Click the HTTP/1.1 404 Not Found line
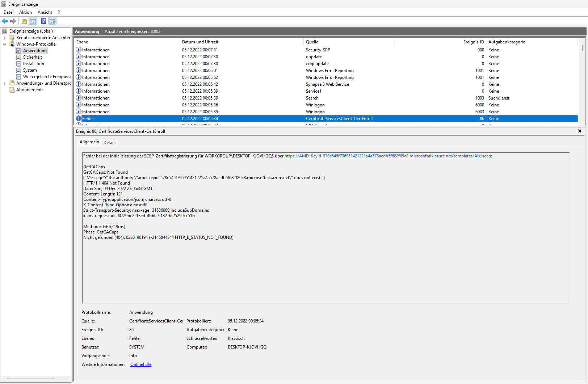Image resolution: width=588 pixels, height=384 pixels. (106, 183)
